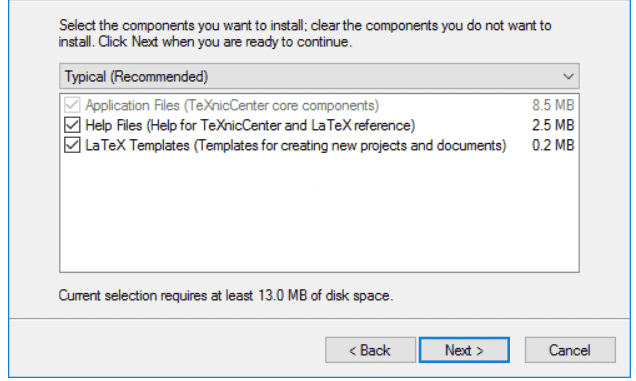Return to the previous page with < Back
The width and height of the screenshot is (636, 381).
click(370, 350)
